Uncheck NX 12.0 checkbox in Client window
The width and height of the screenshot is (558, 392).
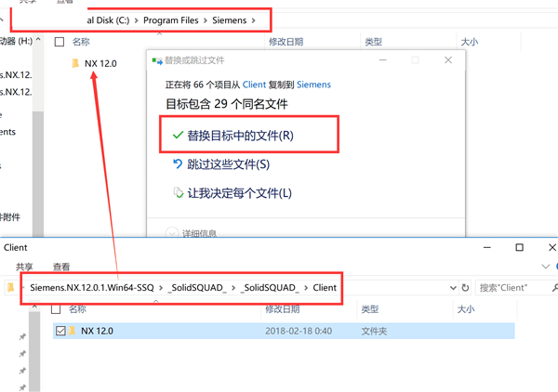pos(60,331)
